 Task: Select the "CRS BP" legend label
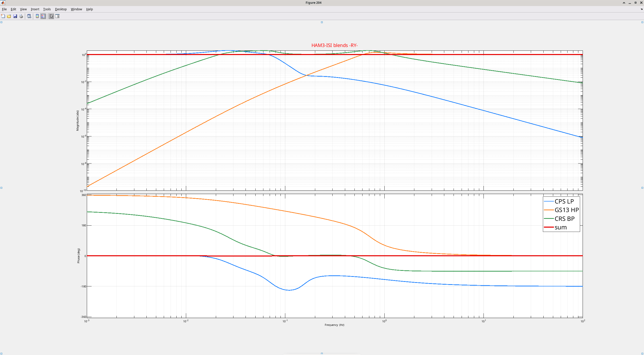[565, 219]
